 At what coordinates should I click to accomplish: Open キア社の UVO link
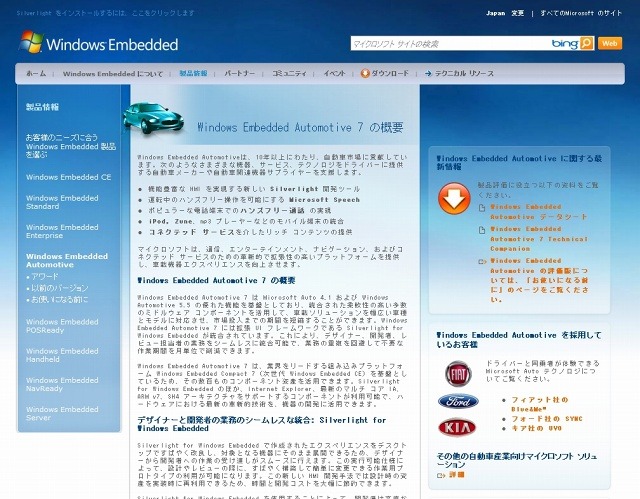pos(536,428)
